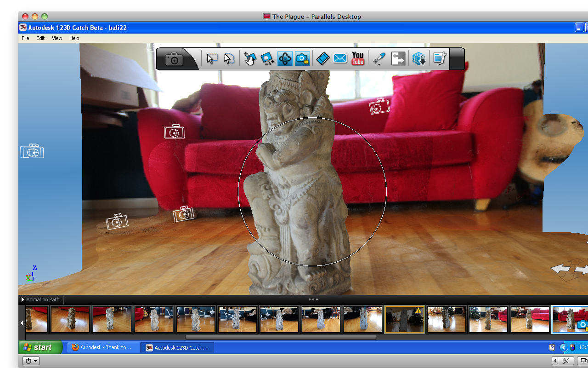Screen dimensions: 588x368
Task: Click the left triangle button in the Parallels status bar
Action: point(556,361)
